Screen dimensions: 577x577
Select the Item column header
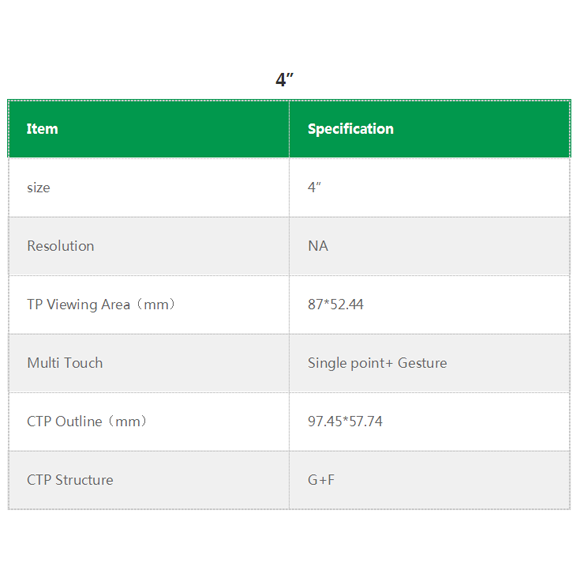[42, 129]
